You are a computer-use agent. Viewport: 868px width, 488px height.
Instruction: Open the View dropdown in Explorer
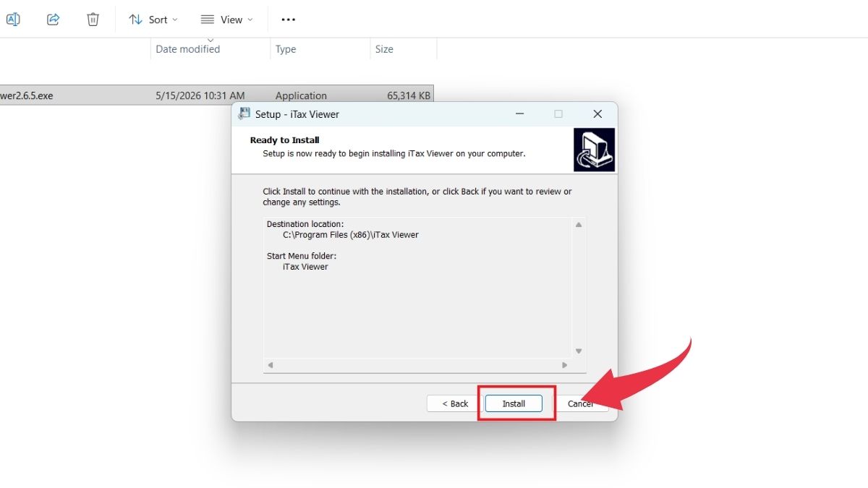click(x=226, y=20)
